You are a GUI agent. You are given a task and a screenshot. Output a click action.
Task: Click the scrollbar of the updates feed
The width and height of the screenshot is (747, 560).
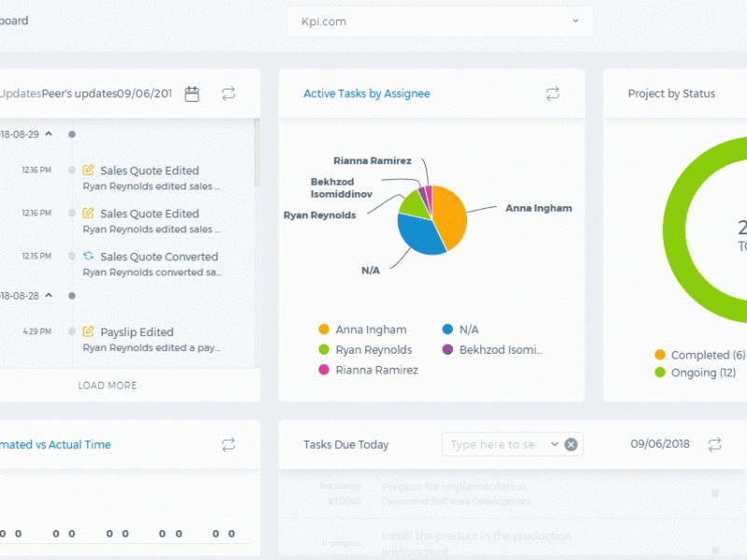tap(258, 152)
